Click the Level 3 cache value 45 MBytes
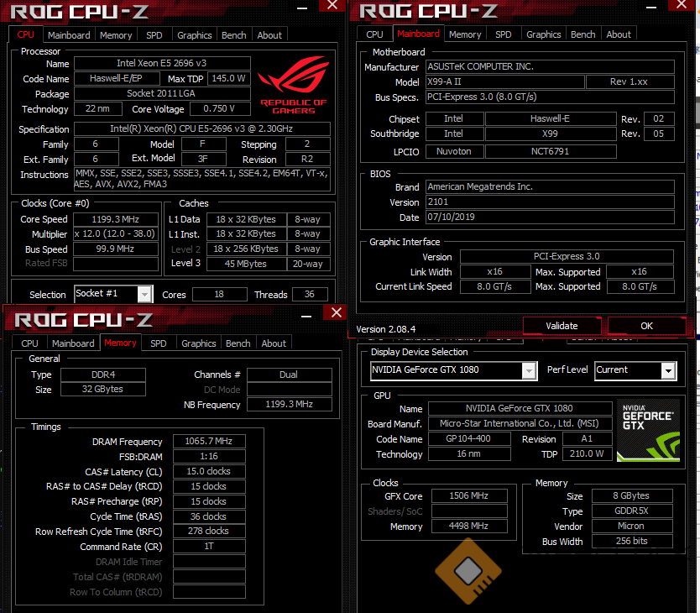 pyautogui.click(x=246, y=264)
